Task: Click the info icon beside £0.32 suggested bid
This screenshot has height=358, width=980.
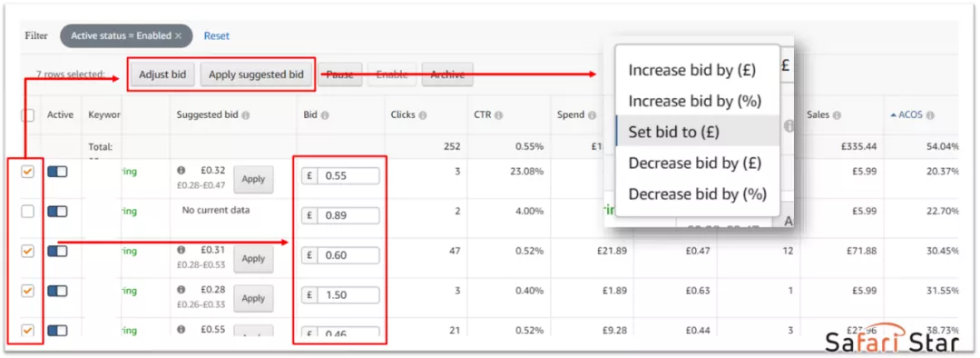Action: click(x=181, y=170)
